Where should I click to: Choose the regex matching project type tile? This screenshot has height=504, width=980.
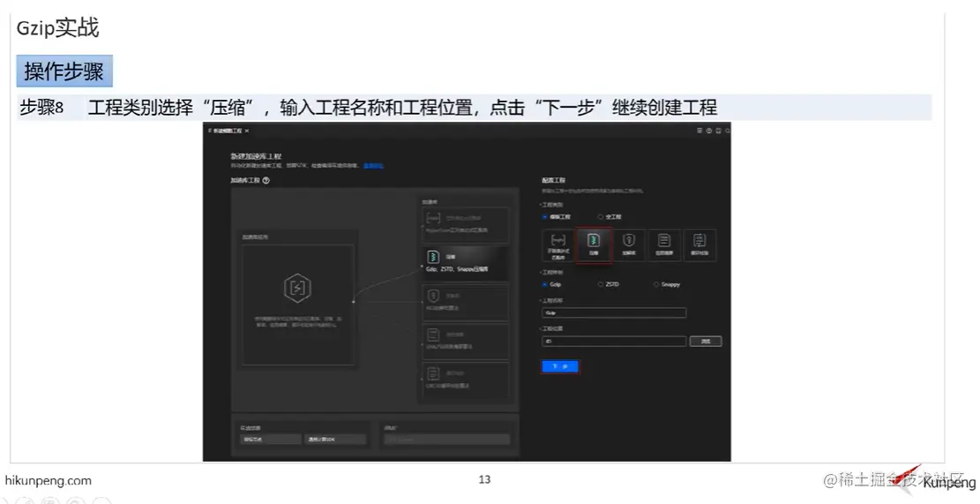558,245
